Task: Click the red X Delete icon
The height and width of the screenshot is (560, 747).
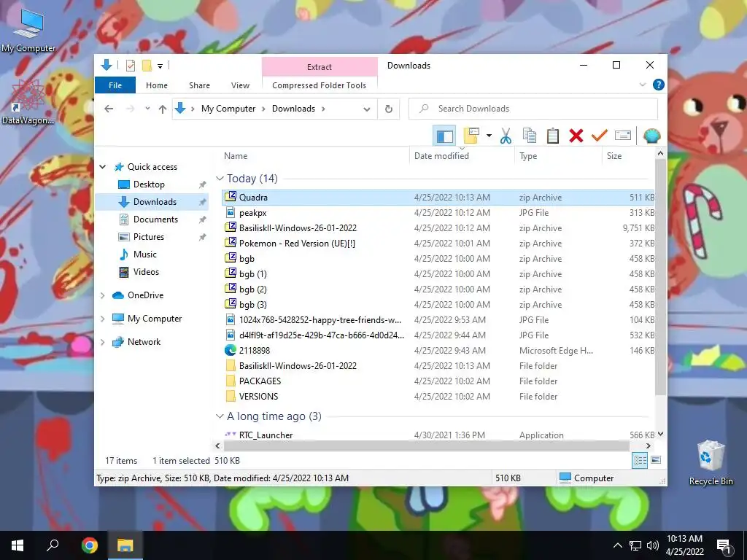Action: pyautogui.click(x=576, y=136)
